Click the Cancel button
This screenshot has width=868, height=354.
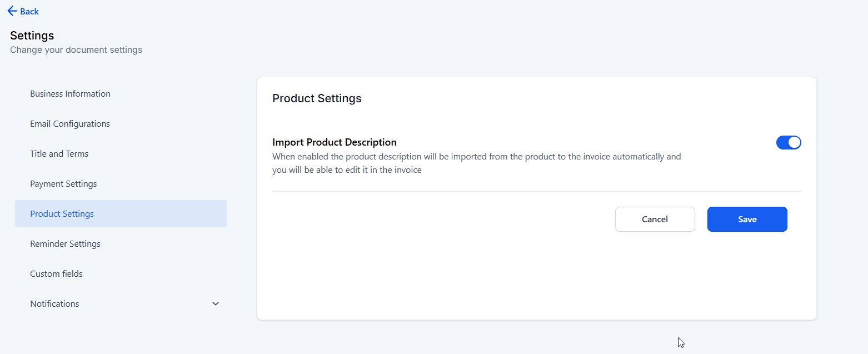click(655, 219)
